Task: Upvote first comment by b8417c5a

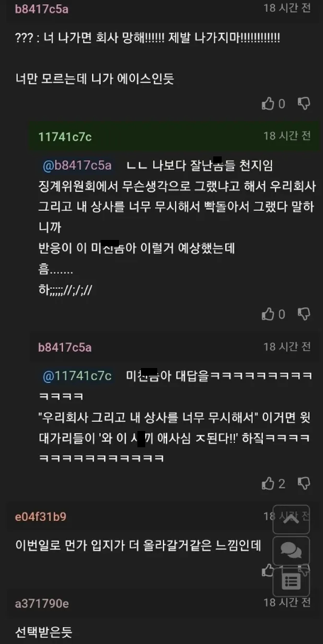Action: pyautogui.click(x=268, y=103)
